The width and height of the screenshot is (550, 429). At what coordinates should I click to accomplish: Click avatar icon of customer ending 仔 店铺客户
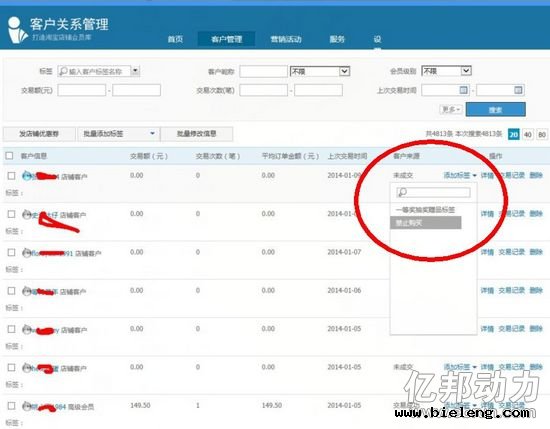pos(27,214)
